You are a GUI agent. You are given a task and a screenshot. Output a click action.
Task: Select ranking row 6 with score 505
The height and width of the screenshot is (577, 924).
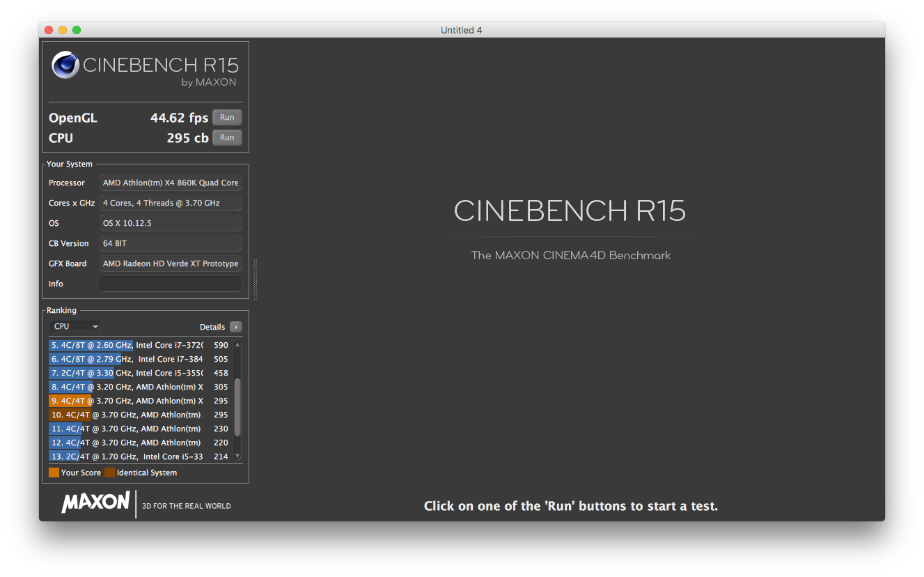[141, 359]
